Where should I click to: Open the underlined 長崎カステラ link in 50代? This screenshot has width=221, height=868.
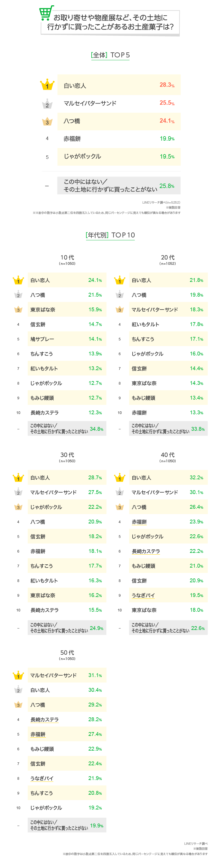coord(44,720)
